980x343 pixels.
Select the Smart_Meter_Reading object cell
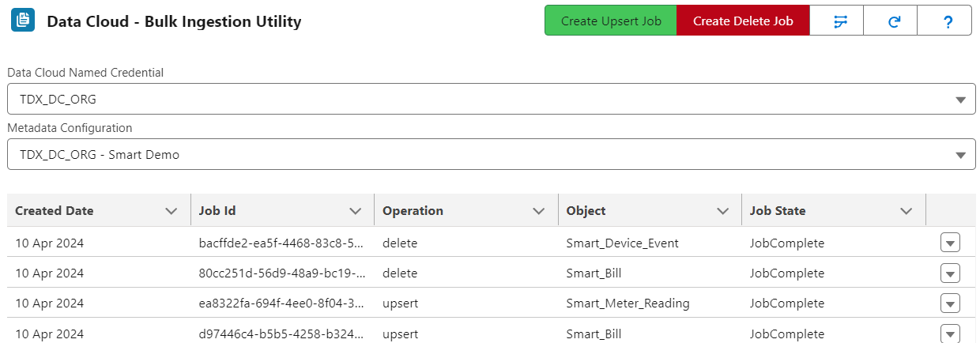(x=628, y=303)
